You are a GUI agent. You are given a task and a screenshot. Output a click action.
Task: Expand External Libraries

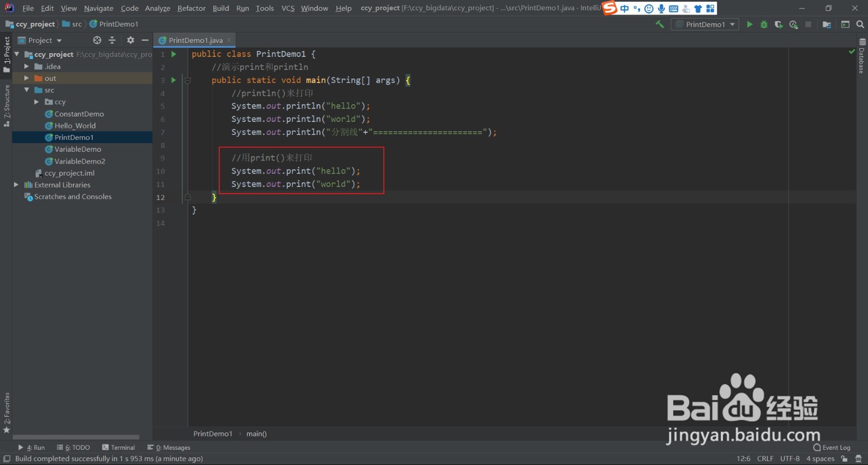[x=17, y=185]
